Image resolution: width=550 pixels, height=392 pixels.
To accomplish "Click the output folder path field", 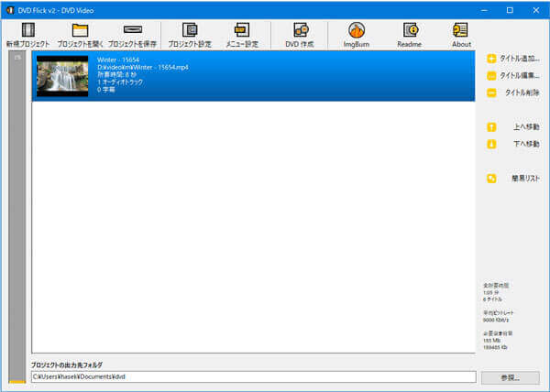I will [253, 376].
